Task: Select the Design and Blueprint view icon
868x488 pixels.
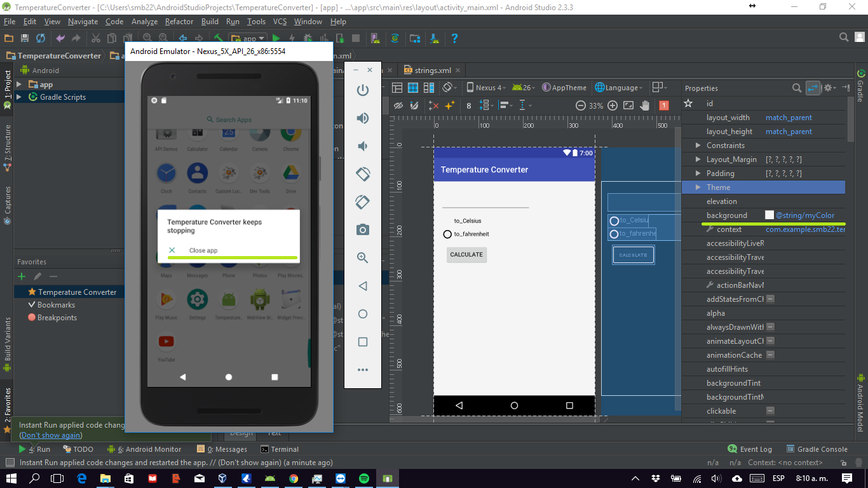Action: (428, 88)
